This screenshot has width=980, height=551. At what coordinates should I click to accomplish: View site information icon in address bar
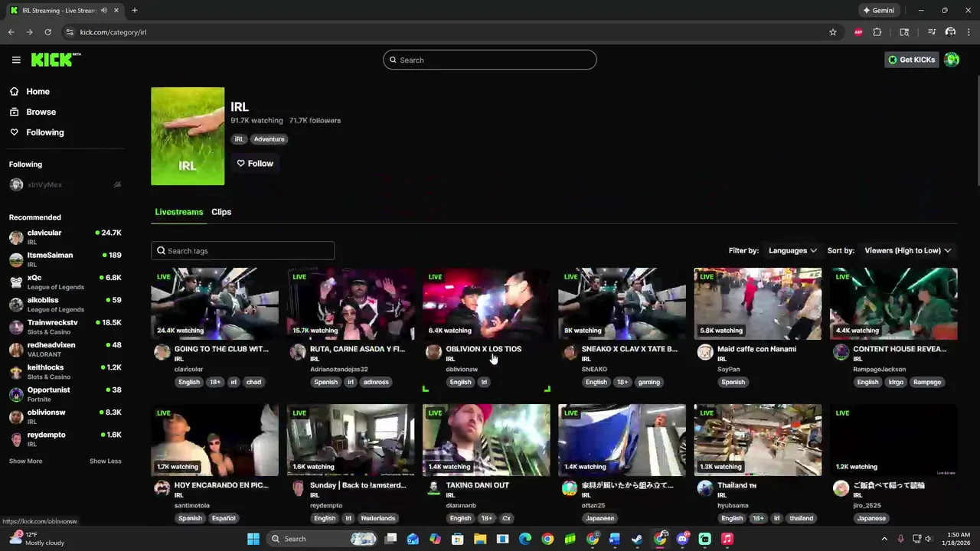click(x=70, y=32)
